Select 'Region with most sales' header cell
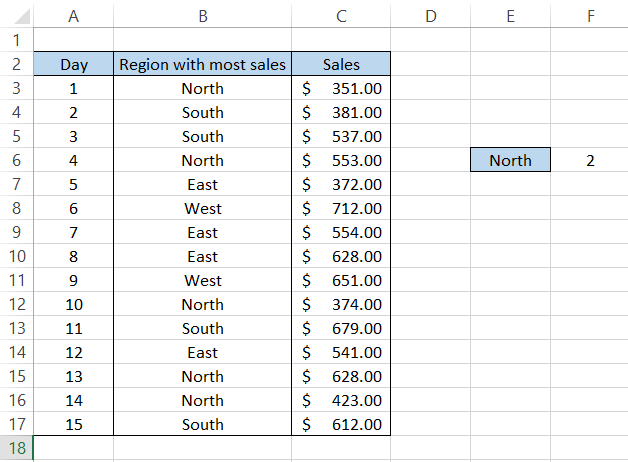 pos(203,64)
